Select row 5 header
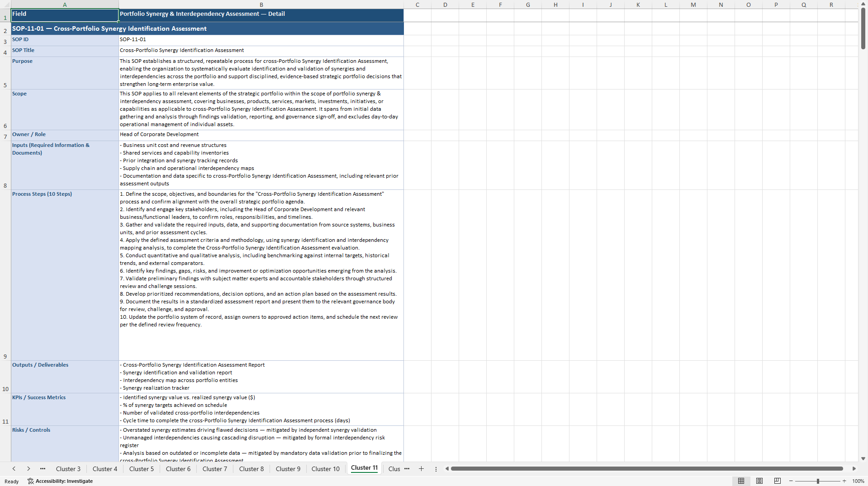 5,73
